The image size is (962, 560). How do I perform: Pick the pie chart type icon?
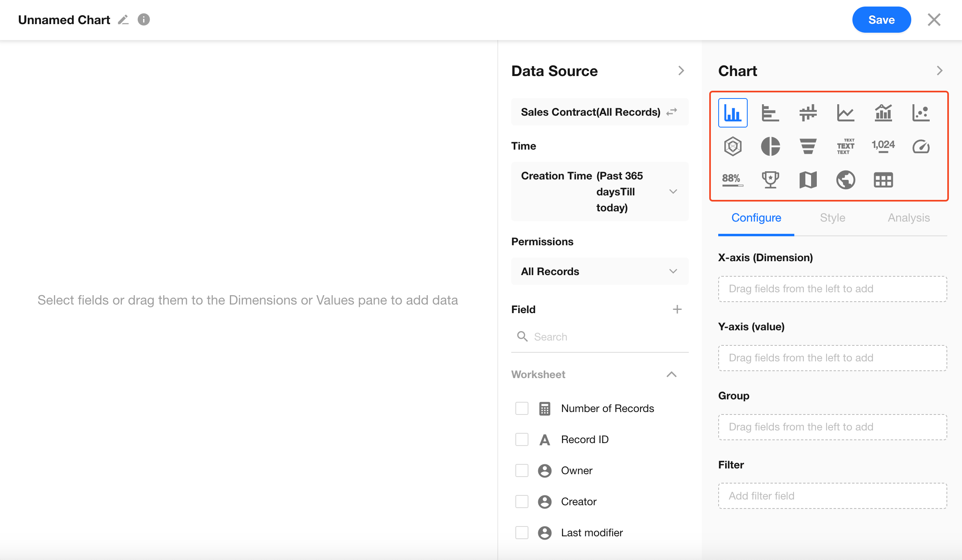tap(770, 146)
